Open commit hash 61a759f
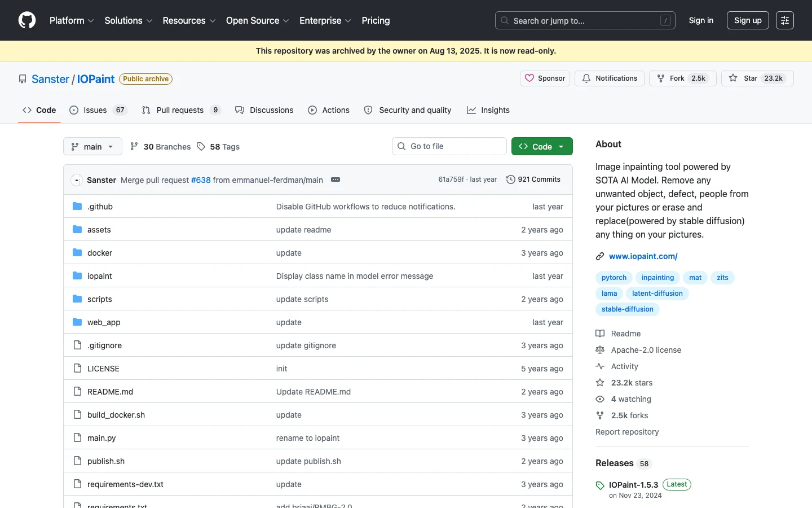Viewport: 812px width, 508px height. coord(451,179)
